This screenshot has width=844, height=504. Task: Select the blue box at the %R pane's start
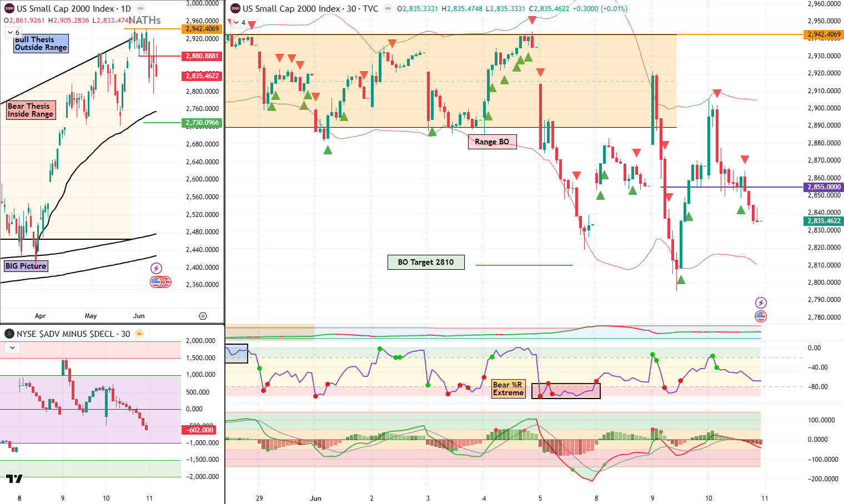236,354
